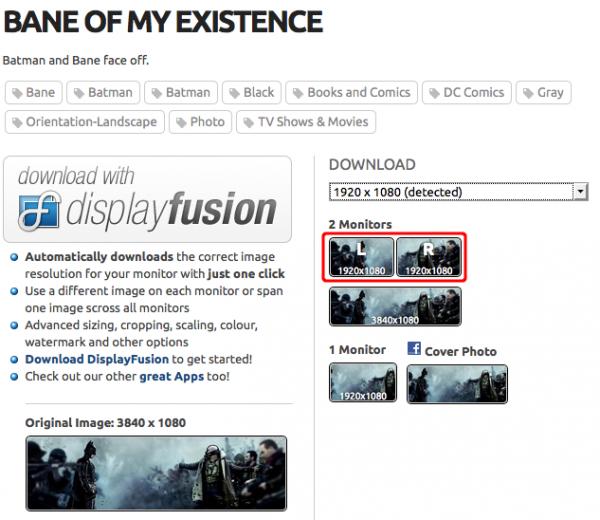The width and height of the screenshot is (600, 520).
Task: Click the 'BANE OF MY EXISTENCE' heading
Action: (x=163, y=22)
